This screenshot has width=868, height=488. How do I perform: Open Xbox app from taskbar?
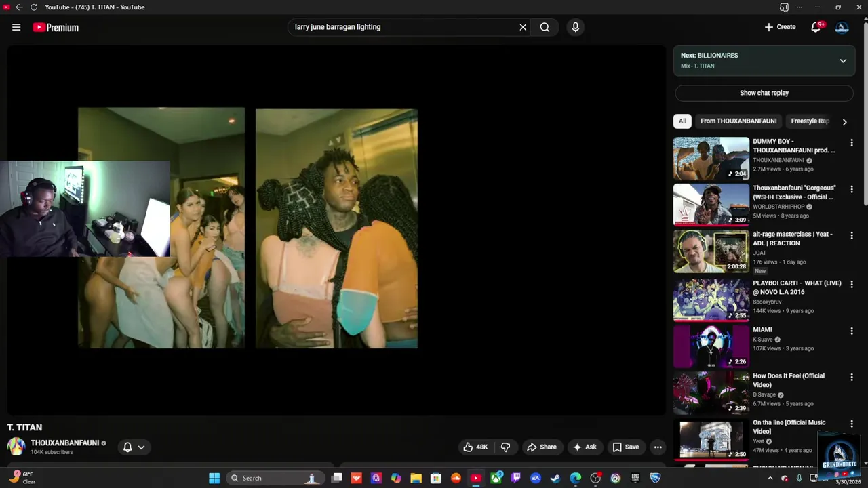[x=496, y=478]
